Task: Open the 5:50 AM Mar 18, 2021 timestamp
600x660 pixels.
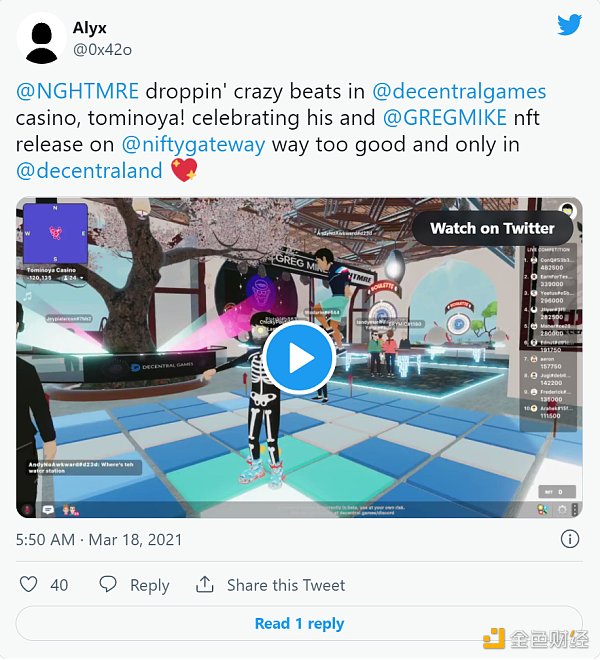Action: [x=99, y=539]
